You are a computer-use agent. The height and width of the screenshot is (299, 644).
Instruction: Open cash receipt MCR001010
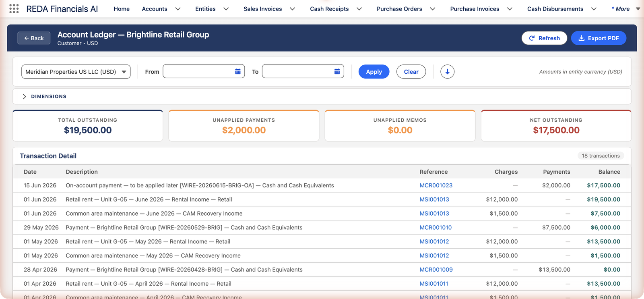coord(436,228)
